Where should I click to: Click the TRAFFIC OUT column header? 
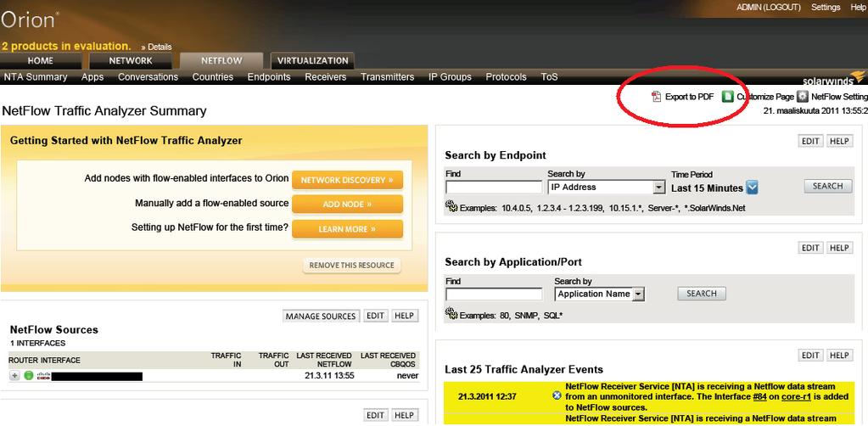click(273, 360)
